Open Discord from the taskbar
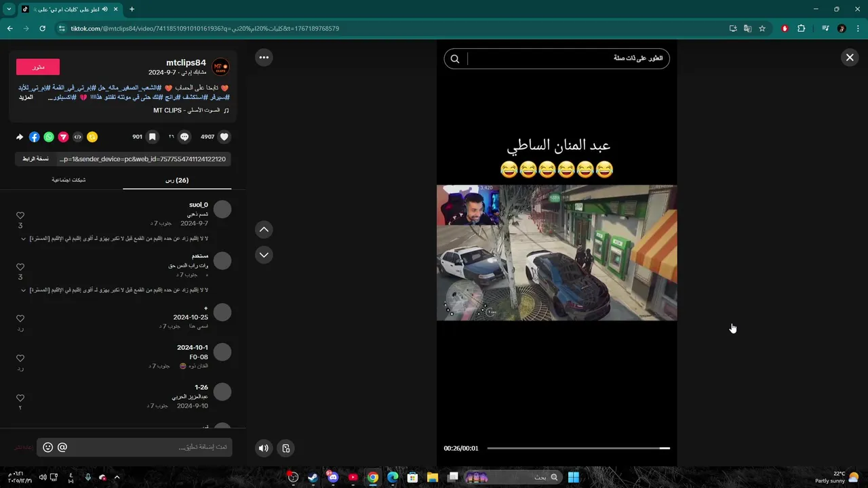Viewport: 868px width, 488px height. click(x=332, y=477)
